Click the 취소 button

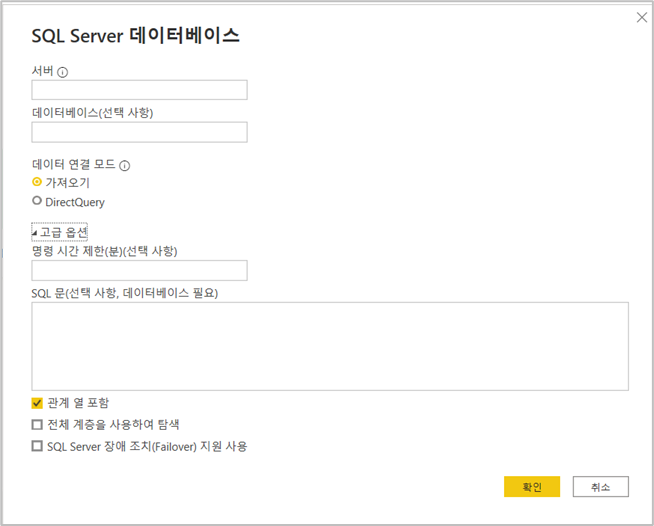pos(601,486)
